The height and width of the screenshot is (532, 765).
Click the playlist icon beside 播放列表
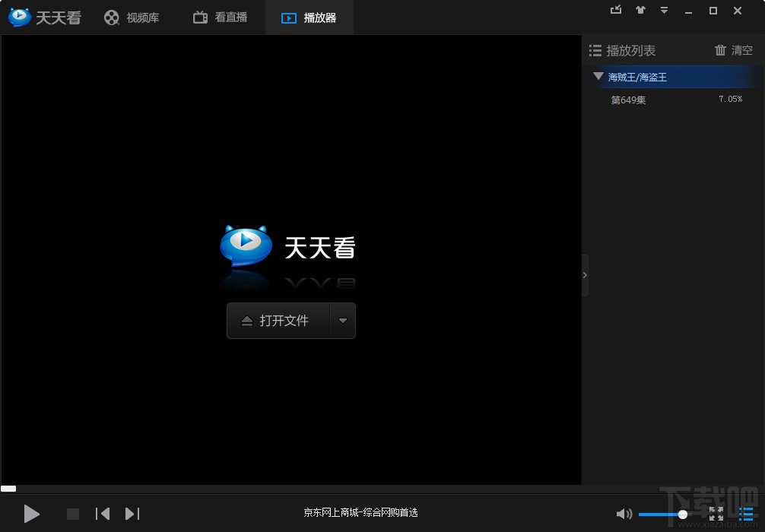coord(595,50)
